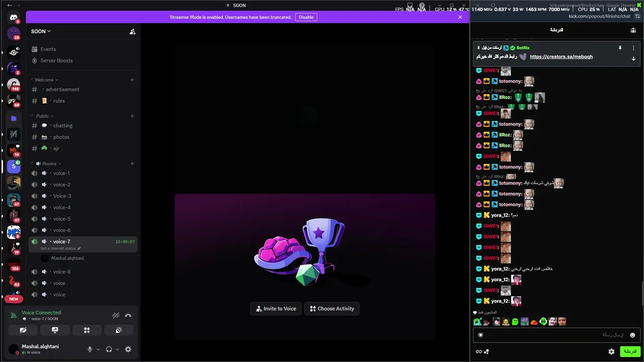Open Kick chat settings gear
This screenshot has width=644, height=362.
(x=611, y=351)
